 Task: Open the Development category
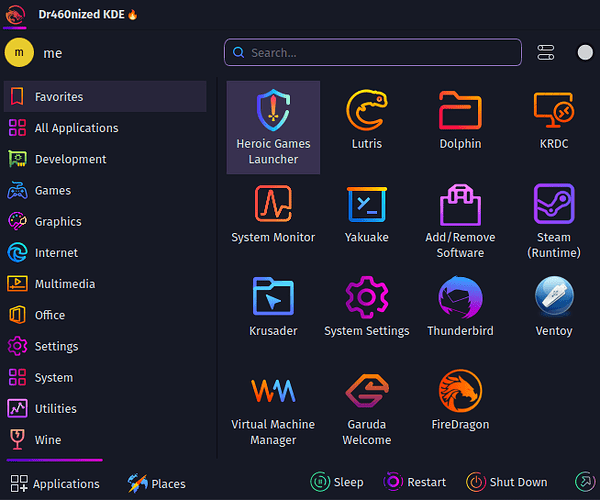[x=105, y=159]
